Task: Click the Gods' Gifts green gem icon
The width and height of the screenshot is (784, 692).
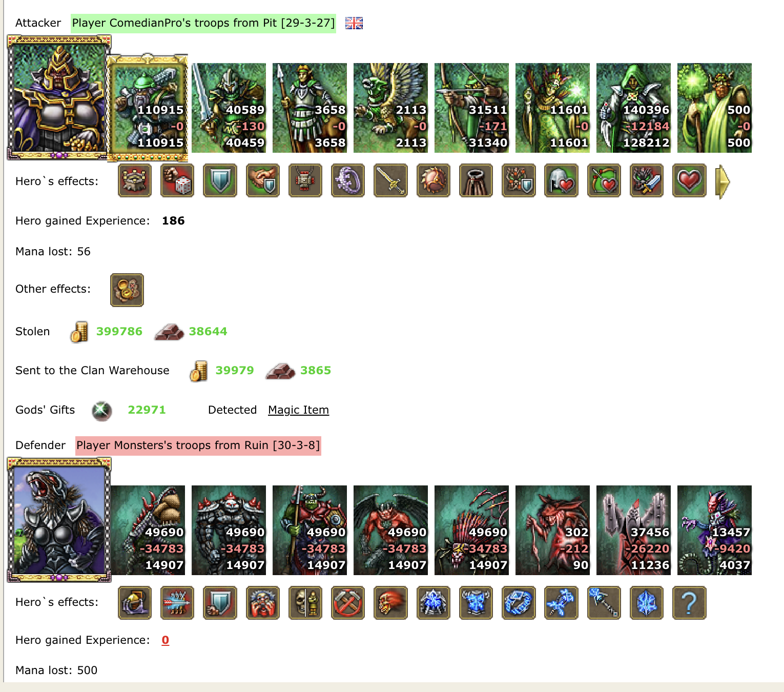Action: tap(102, 411)
